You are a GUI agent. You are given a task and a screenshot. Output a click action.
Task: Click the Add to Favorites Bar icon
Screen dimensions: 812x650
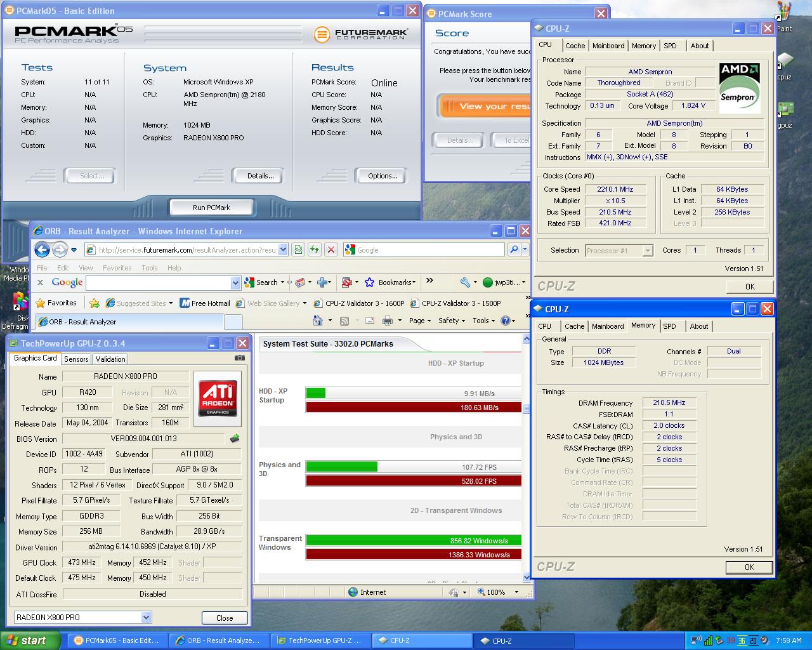[x=95, y=303]
